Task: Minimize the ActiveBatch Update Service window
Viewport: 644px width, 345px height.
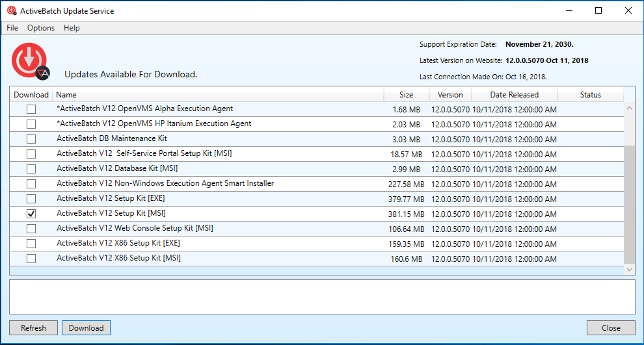Action: click(569, 10)
